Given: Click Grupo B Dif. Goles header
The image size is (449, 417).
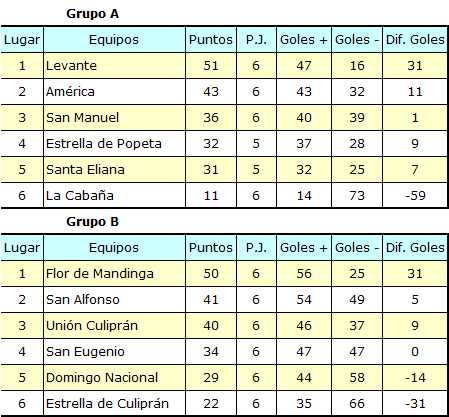Looking at the screenshot, I should tap(415, 248).
